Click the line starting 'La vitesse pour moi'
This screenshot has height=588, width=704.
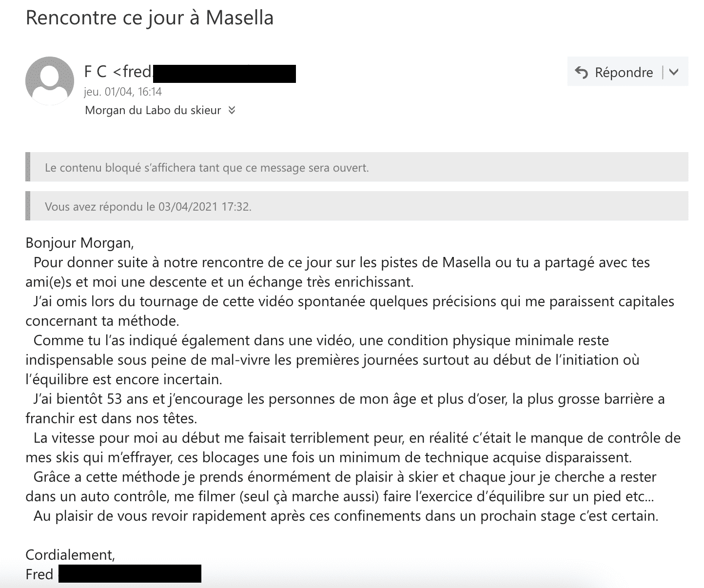(x=357, y=438)
